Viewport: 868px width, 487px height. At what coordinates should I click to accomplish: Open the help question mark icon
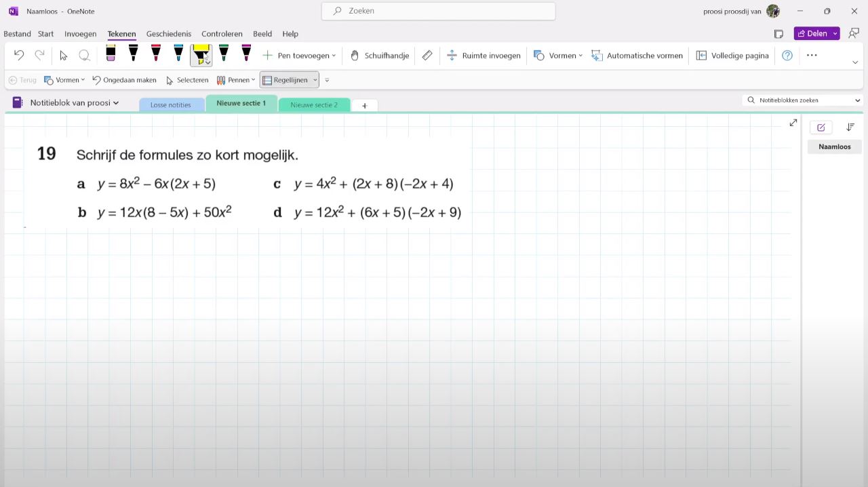click(787, 56)
